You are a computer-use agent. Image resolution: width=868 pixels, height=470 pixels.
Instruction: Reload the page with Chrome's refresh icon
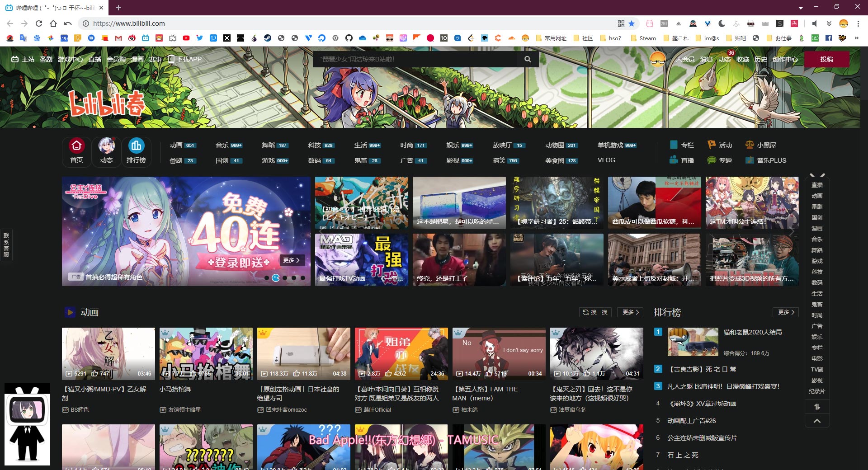tap(39, 23)
